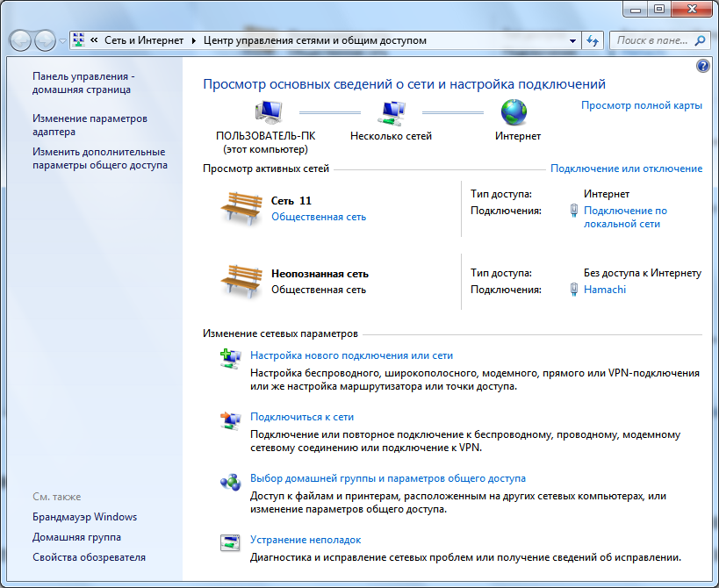Click the refresh button beside address bar
Image resolution: width=719 pixels, height=588 pixels.
(593, 40)
